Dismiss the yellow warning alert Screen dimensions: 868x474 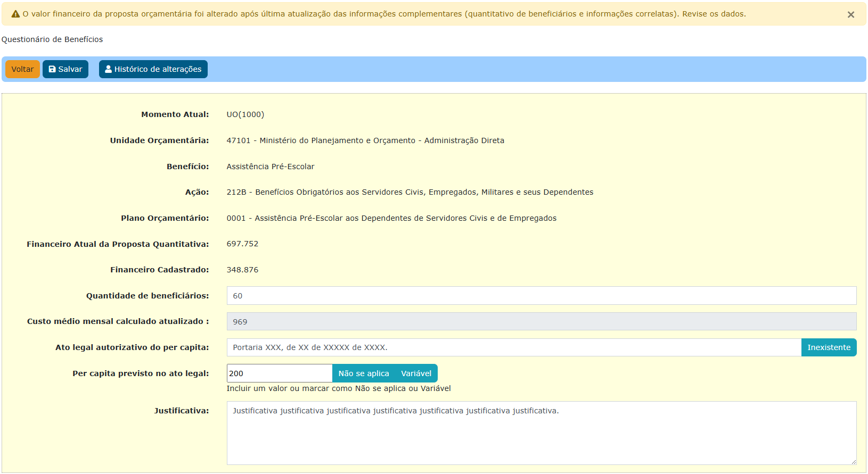(x=850, y=15)
